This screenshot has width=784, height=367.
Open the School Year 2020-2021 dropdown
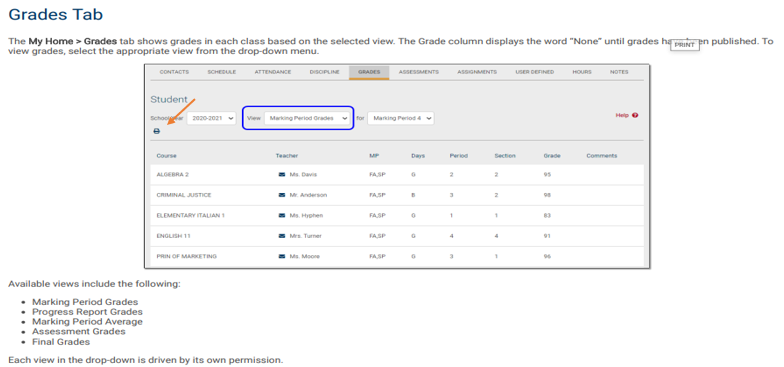[x=212, y=118]
